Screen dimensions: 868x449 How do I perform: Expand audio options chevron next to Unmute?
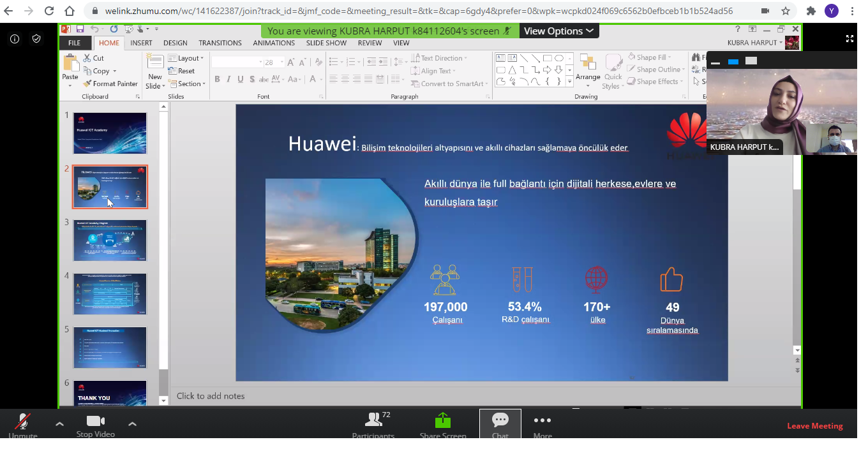pyautogui.click(x=59, y=423)
